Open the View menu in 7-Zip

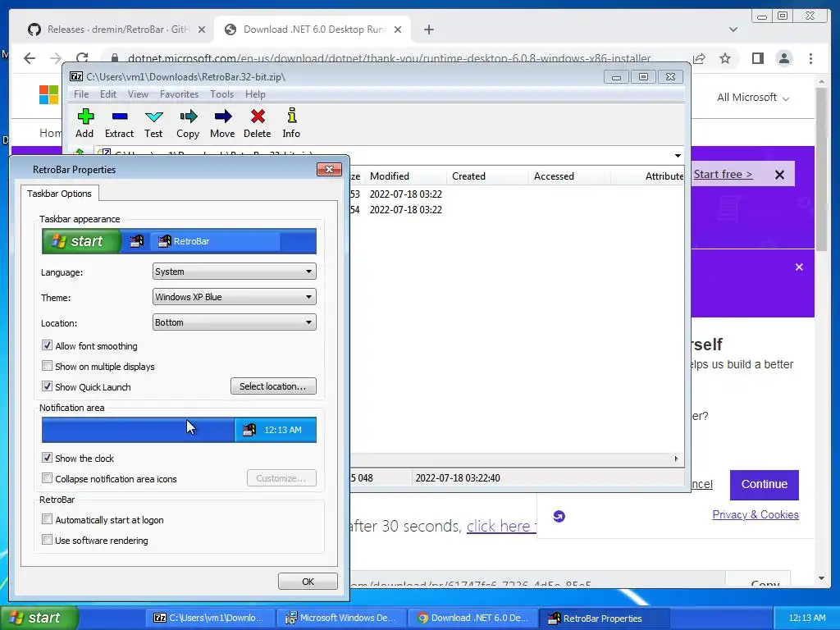tap(138, 94)
